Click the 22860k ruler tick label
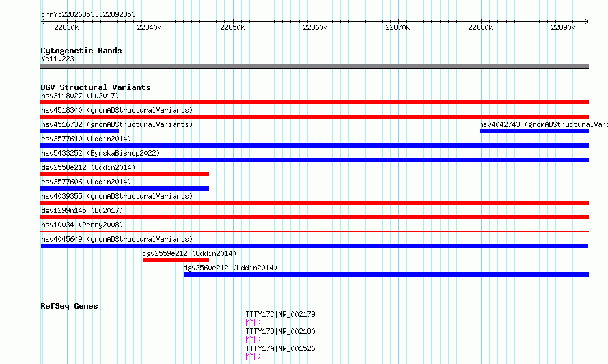The image size is (608, 364). pyautogui.click(x=315, y=27)
